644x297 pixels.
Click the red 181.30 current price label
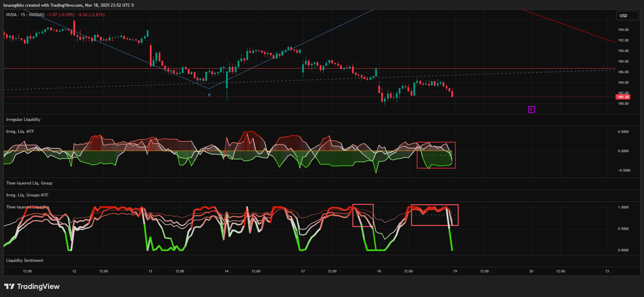click(623, 97)
